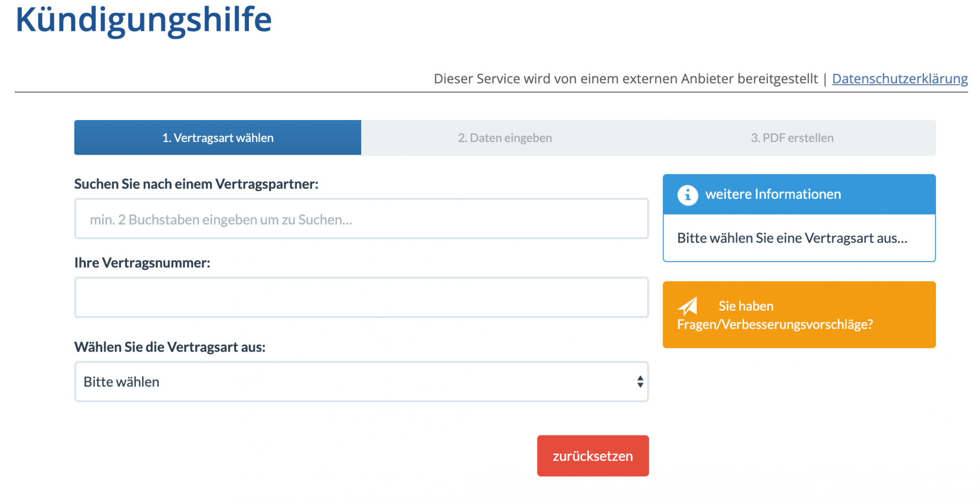Focus the Vertragspartner search field
The width and height of the screenshot is (980, 503).
[x=361, y=219]
